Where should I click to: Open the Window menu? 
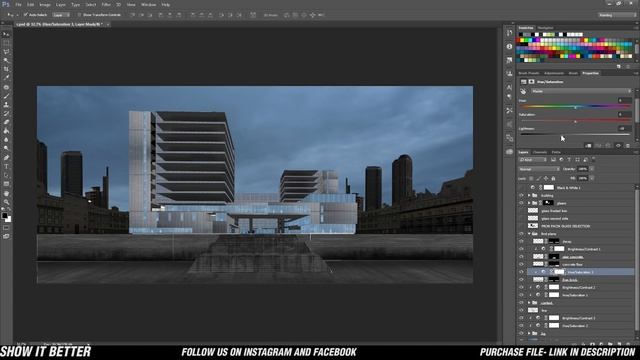click(149, 4)
